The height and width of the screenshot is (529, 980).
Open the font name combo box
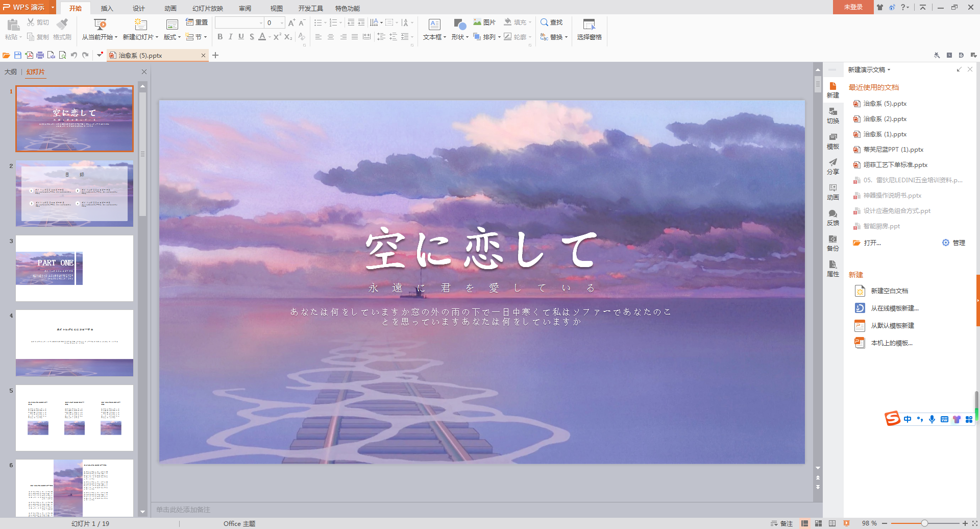click(x=239, y=22)
